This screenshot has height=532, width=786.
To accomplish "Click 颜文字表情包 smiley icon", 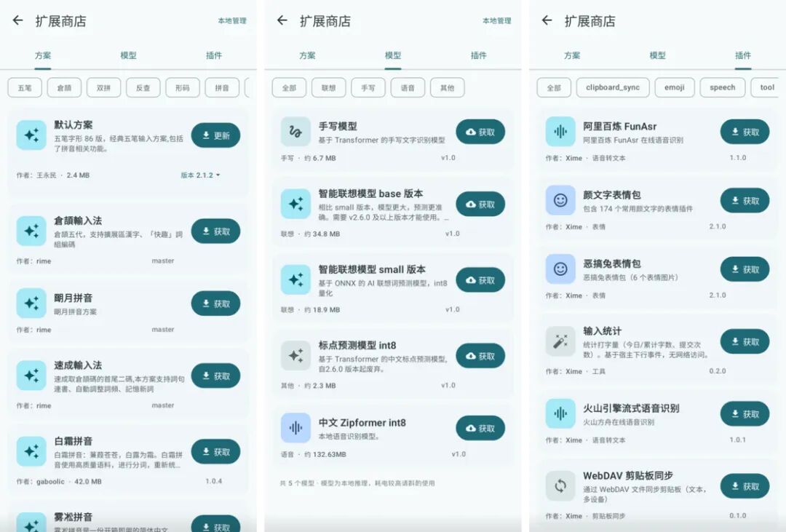I will [x=560, y=200].
